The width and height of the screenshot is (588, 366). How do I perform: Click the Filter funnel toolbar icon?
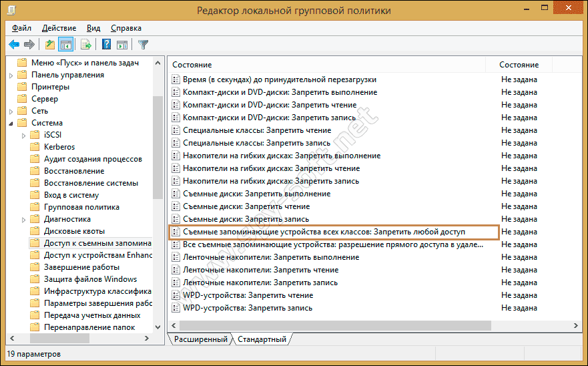143,45
